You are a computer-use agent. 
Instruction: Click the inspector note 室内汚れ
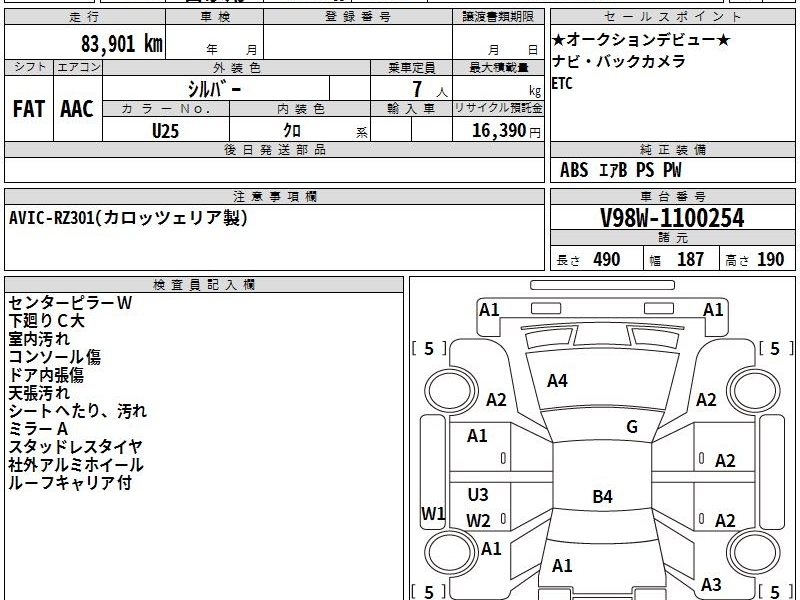coord(39,339)
